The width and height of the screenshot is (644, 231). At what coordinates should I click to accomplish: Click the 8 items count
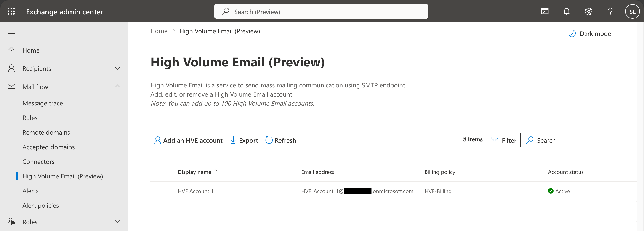[x=473, y=139]
